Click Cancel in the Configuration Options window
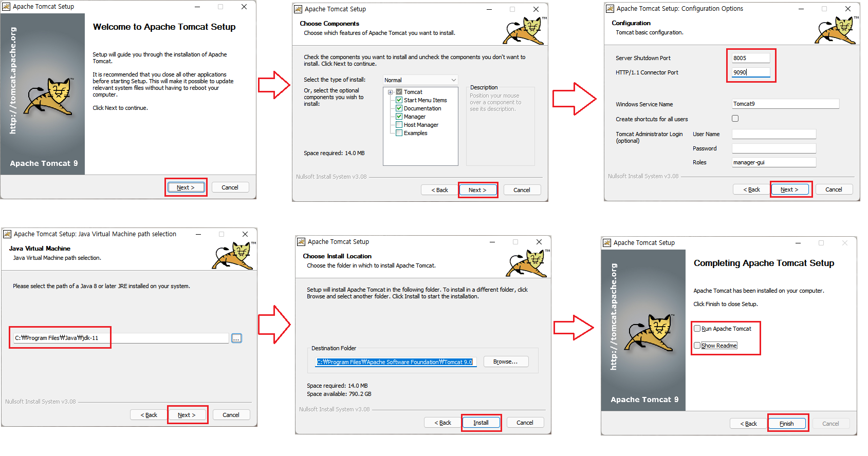Viewport: 868px width, 456px height. pyautogui.click(x=834, y=189)
